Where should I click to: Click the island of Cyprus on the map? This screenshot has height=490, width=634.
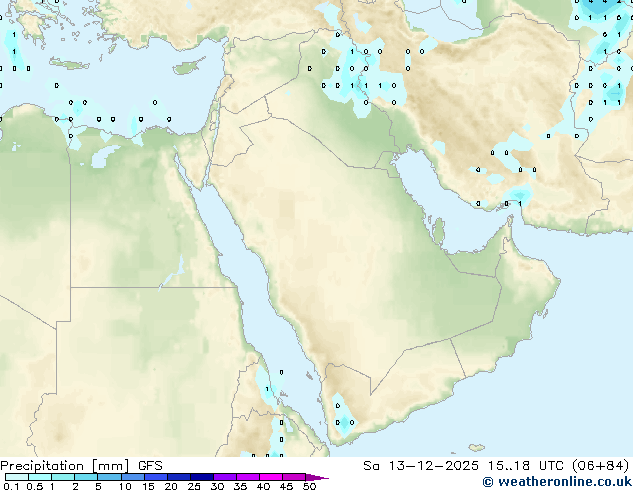(188, 68)
